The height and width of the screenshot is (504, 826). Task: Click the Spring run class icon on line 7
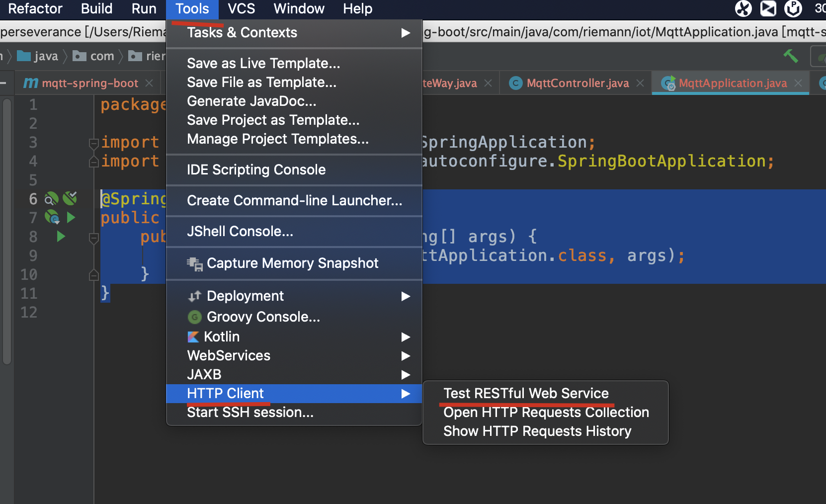[x=52, y=217]
